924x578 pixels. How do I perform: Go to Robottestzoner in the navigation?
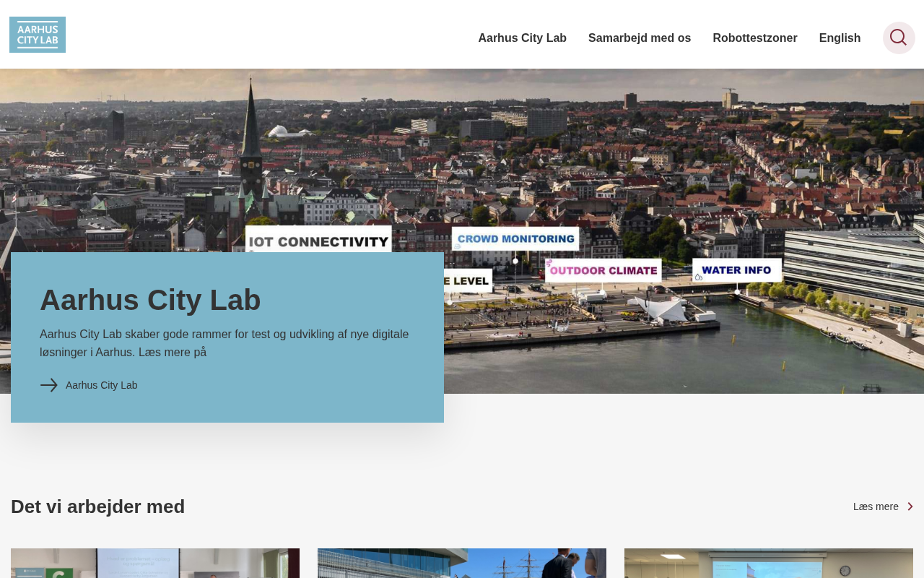coord(754,38)
